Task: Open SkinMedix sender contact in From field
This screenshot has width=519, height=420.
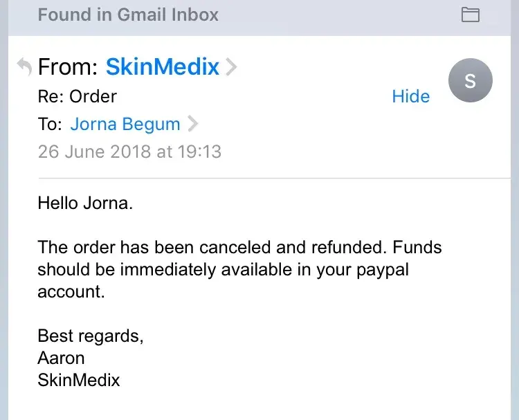Action: tap(162, 67)
